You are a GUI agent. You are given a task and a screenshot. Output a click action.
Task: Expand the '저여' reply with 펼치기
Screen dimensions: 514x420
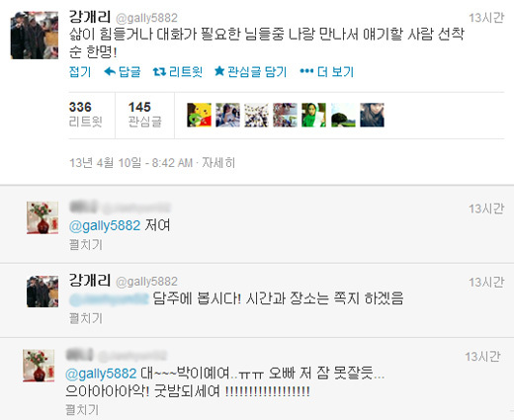pyautogui.click(x=86, y=245)
